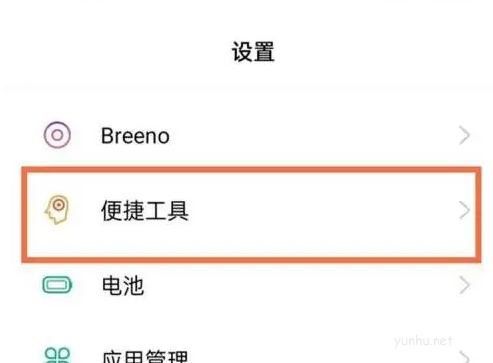Image resolution: width=493 pixels, height=363 pixels.
Task: Select the Breeno text label
Action: (135, 136)
